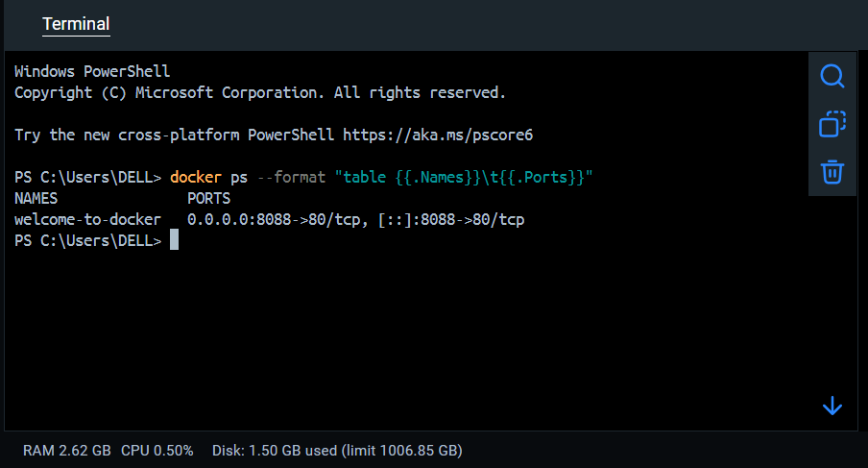Open the terminal search magnifier icon
This screenshot has width=868, height=468.
tap(832, 77)
